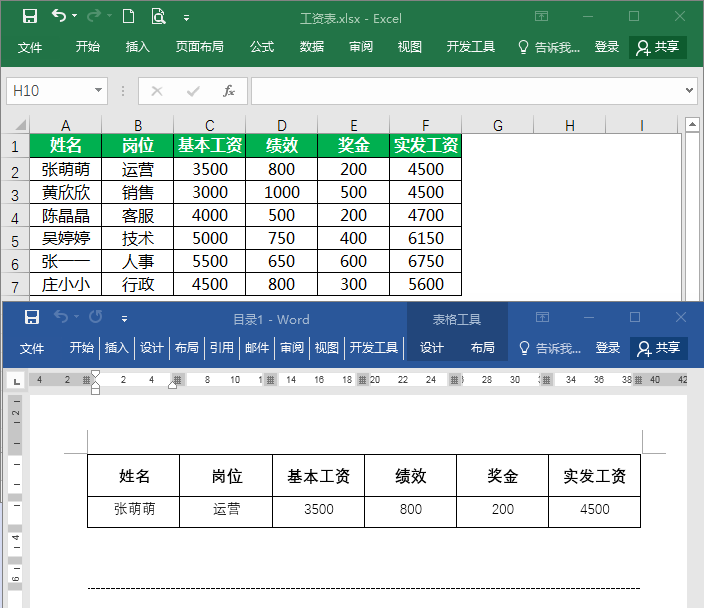The width and height of the screenshot is (704, 608).
Task: Click the formula bar confirm checkmark icon
Action: click(x=193, y=91)
